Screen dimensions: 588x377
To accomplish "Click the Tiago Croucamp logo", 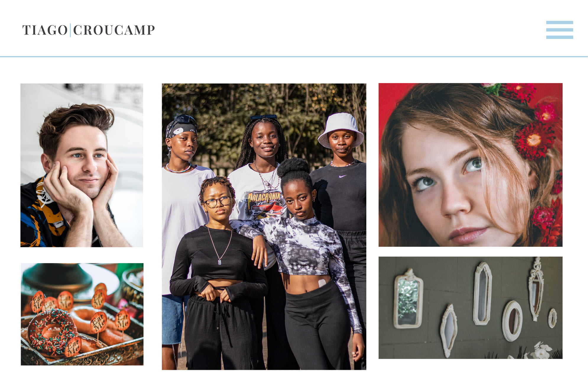I will click(88, 30).
